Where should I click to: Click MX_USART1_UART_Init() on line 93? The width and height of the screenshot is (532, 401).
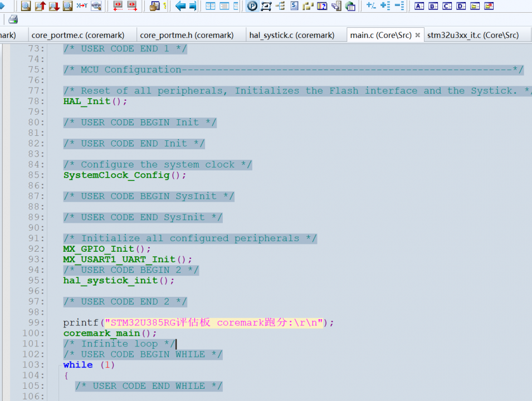128,260
